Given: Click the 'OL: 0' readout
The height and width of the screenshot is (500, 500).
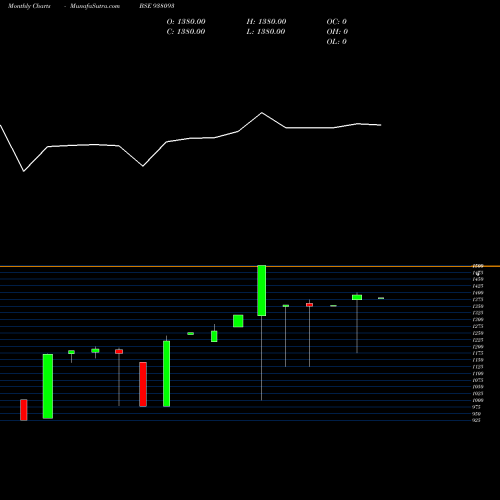Looking at the screenshot, I should click(x=337, y=42).
